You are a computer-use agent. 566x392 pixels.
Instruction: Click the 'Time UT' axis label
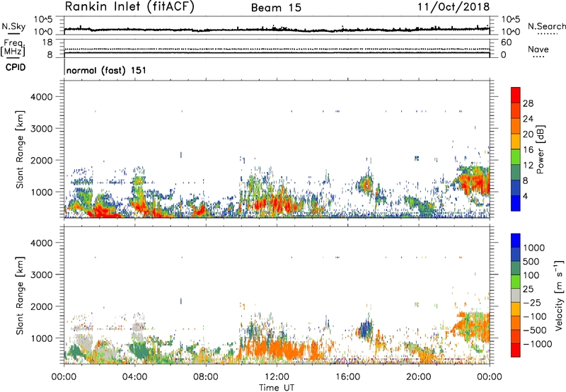tap(277, 388)
